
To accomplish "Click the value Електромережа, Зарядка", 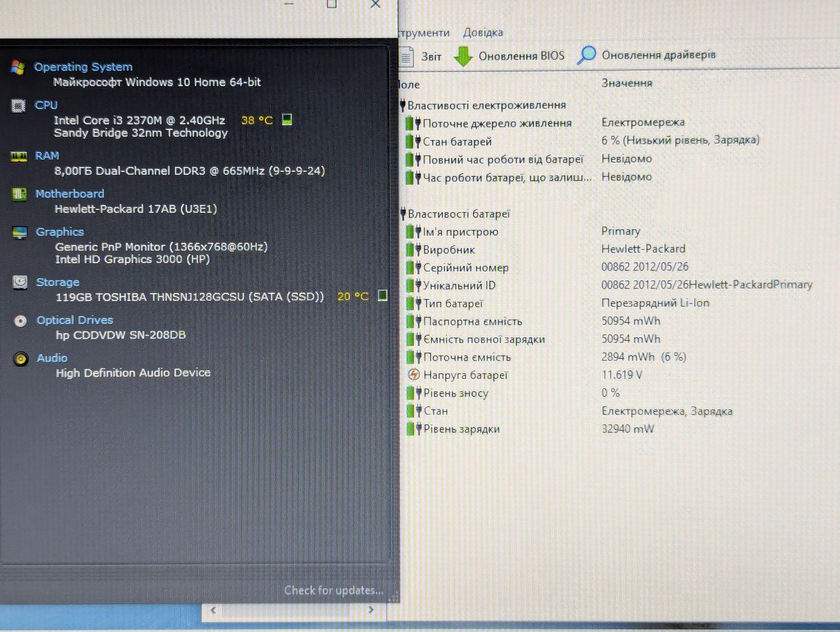I will tap(667, 411).
